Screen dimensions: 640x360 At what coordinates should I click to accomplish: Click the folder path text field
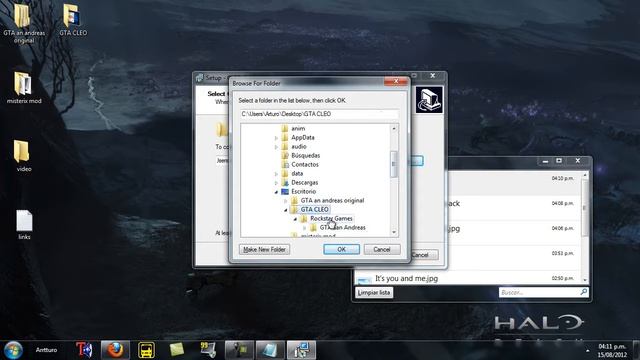[x=319, y=114]
